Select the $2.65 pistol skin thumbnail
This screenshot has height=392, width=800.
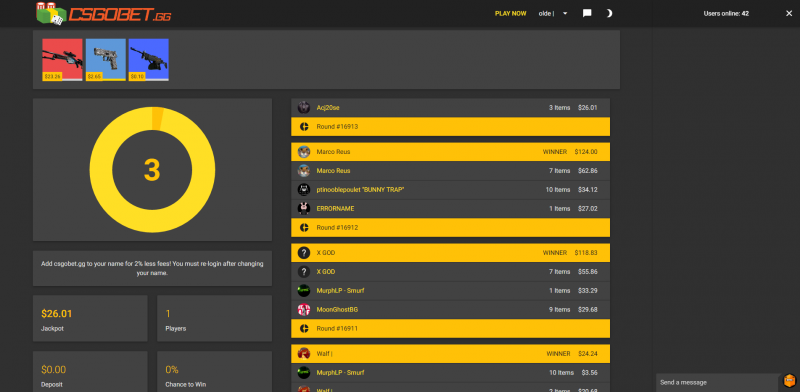point(106,60)
